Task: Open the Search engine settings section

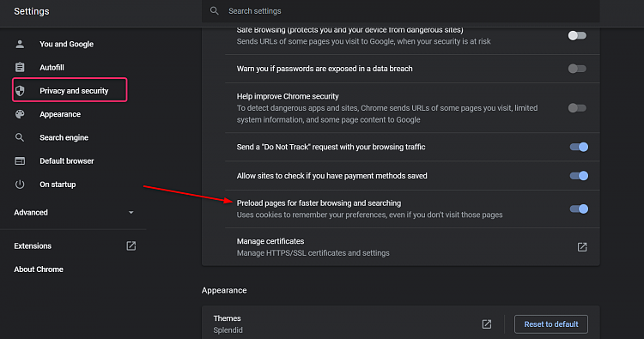Action: click(64, 137)
